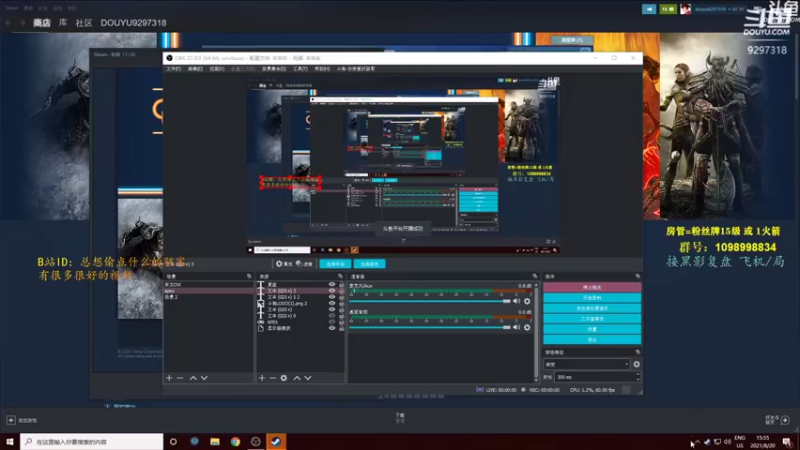
Task: Move source up in Sources list
Action: (297, 378)
